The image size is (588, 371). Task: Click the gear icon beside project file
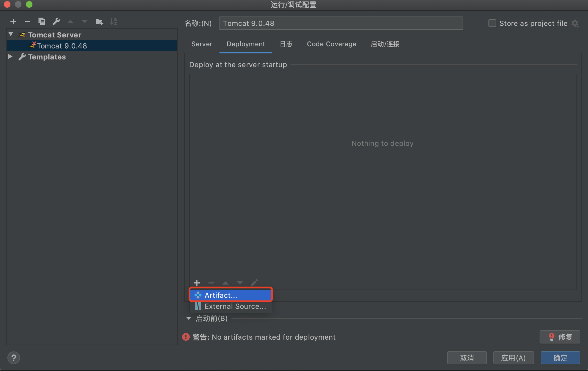coord(575,23)
